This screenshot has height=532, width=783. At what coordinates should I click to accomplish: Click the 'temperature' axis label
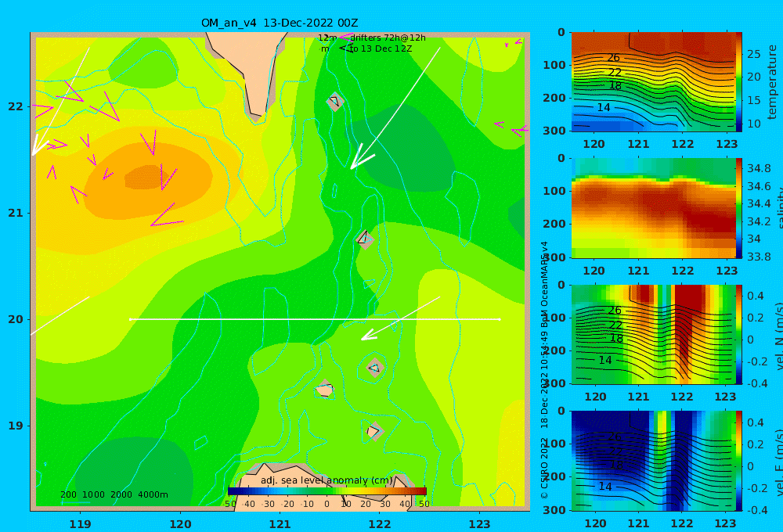(x=772, y=82)
